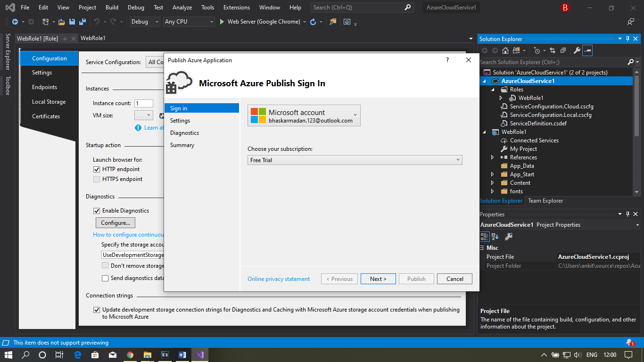Expand the References node
The width and height of the screenshot is (644, 362).
(493, 157)
